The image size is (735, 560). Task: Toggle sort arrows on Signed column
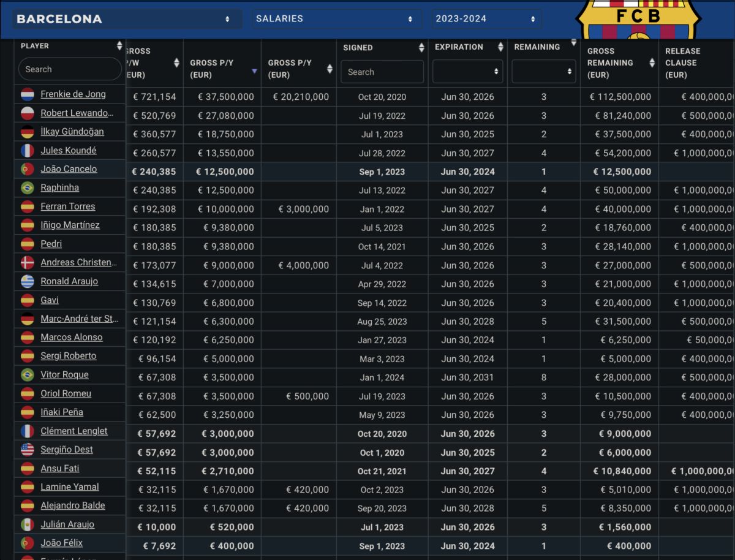tap(421, 48)
